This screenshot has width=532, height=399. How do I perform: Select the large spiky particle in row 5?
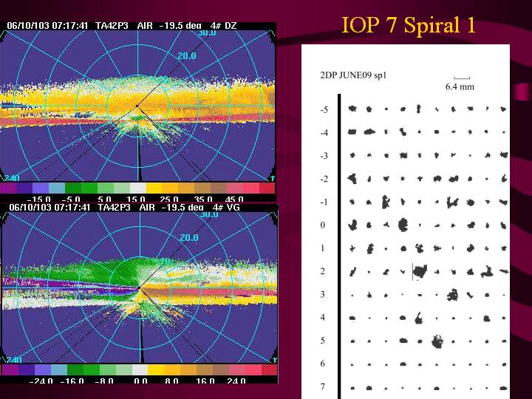tap(437, 341)
